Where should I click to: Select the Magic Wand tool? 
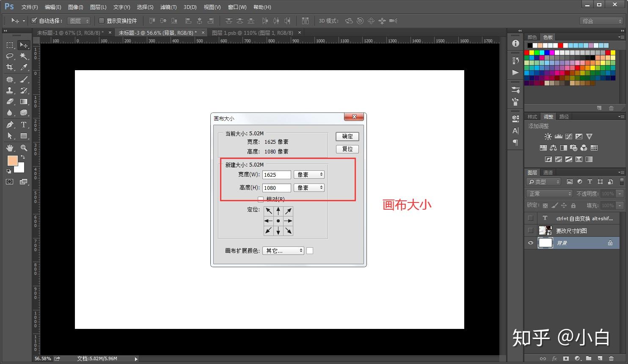pos(24,56)
